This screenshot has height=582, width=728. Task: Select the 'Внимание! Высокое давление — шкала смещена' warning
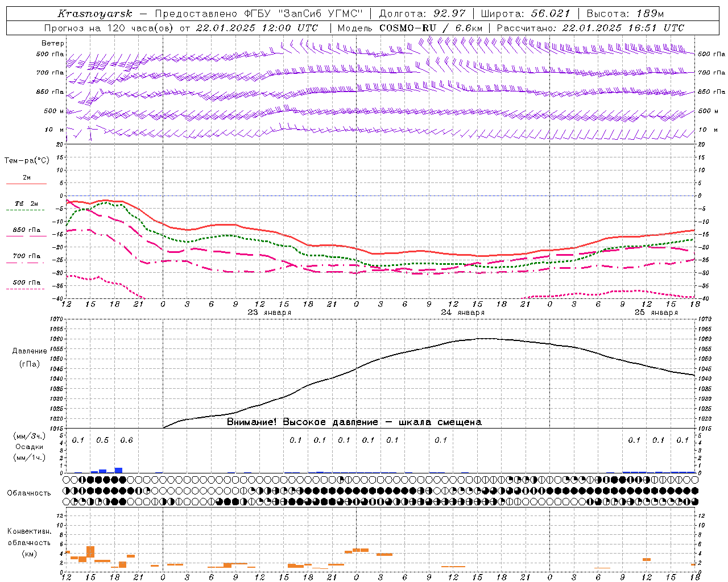354,422
